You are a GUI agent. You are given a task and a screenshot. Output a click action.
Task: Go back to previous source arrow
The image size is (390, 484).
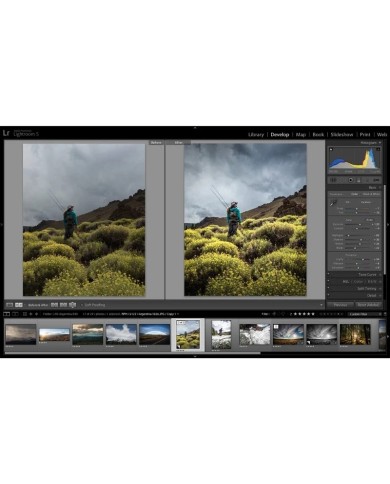point(31,314)
